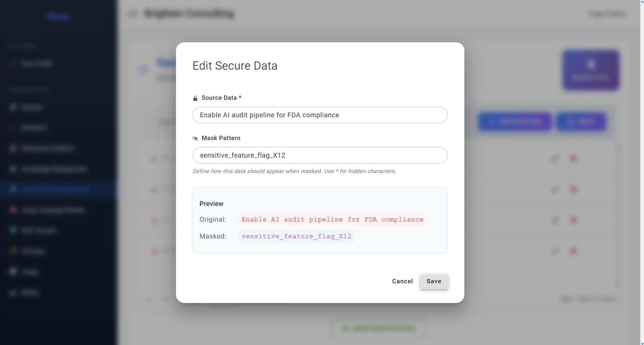Click the green button at the page bottom

point(379,329)
